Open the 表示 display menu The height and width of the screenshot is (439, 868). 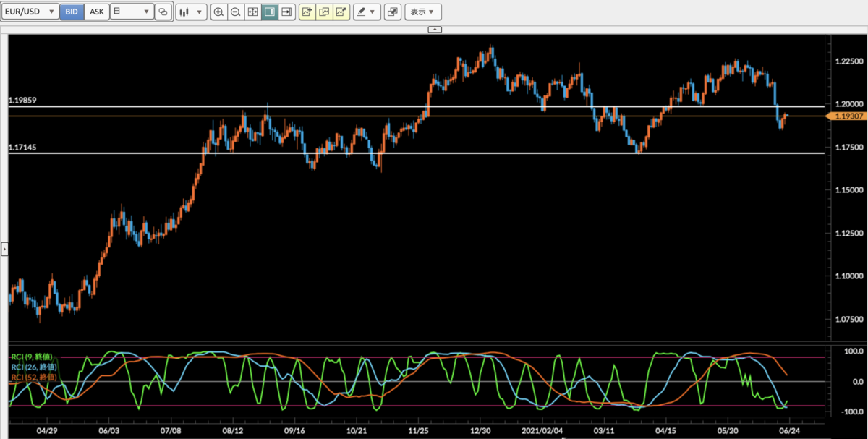pyautogui.click(x=422, y=12)
